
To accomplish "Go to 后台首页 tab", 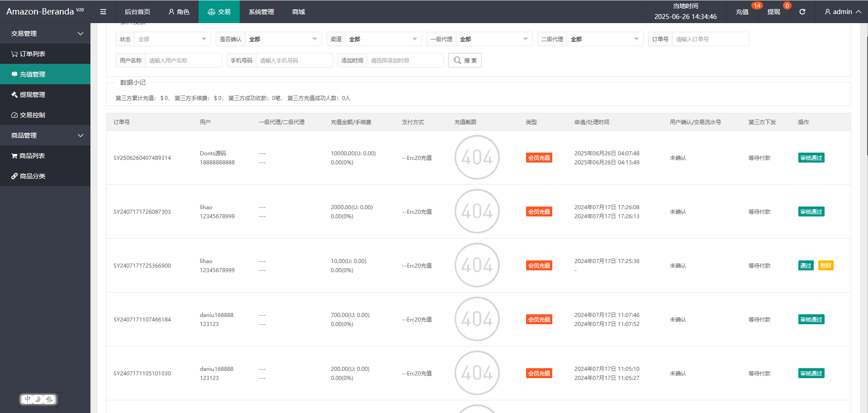I will tap(138, 12).
